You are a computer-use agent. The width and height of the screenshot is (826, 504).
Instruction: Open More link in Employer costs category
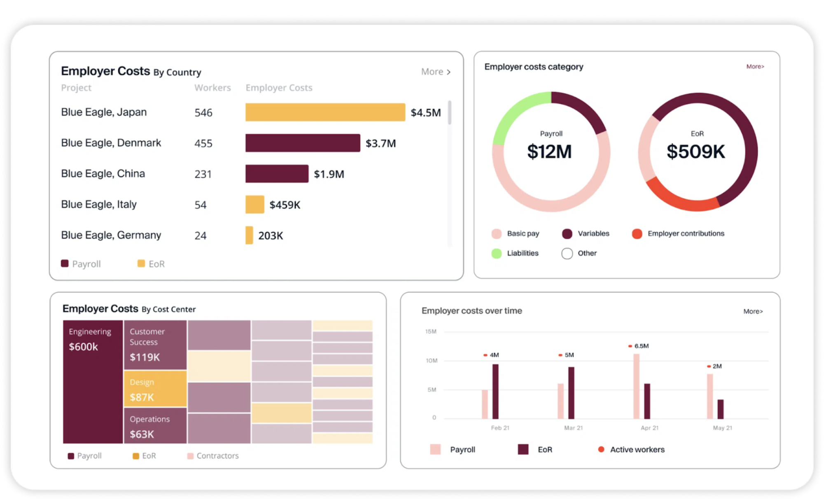[x=755, y=67]
